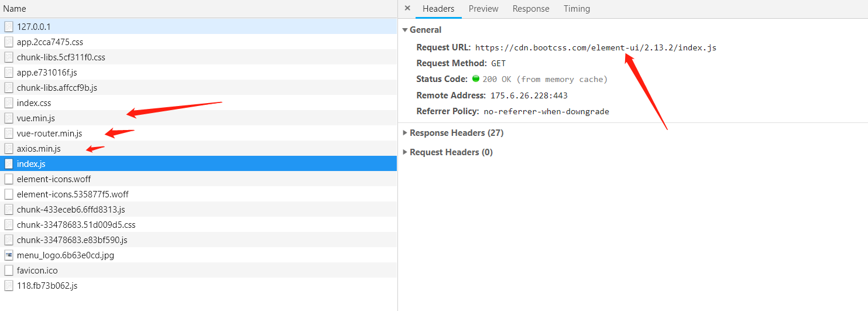Click the GET request method value
This screenshot has height=311, width=868.
coord(498,63)
